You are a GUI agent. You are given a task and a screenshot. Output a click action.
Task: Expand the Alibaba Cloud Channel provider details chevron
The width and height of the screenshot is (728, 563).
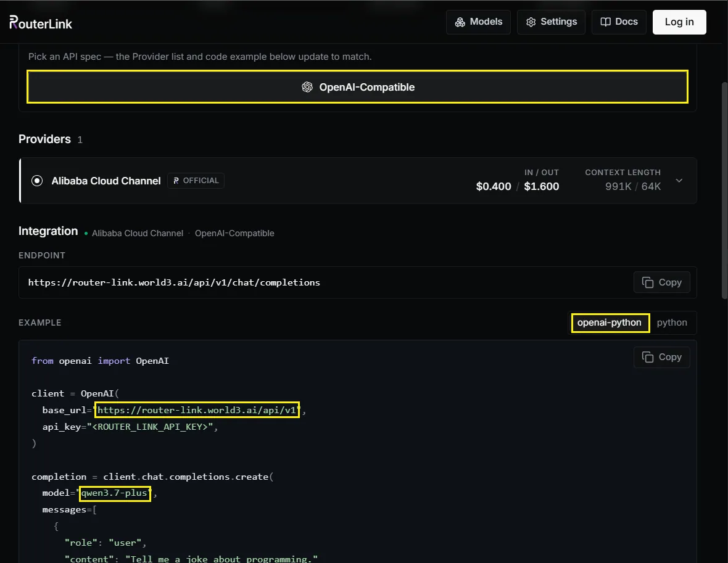click(x=679, y=181)
